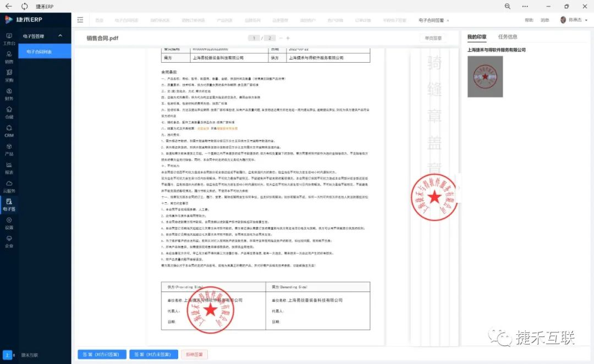
Task: Click the 销售合同.pdf file name
Action: (x=102, y=38)
